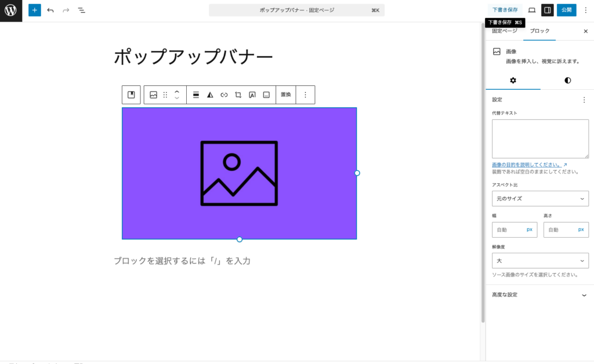This screenshot has height=364, width=594.
Task: Publish the page with 公開 button
Action: pos(566,10)
